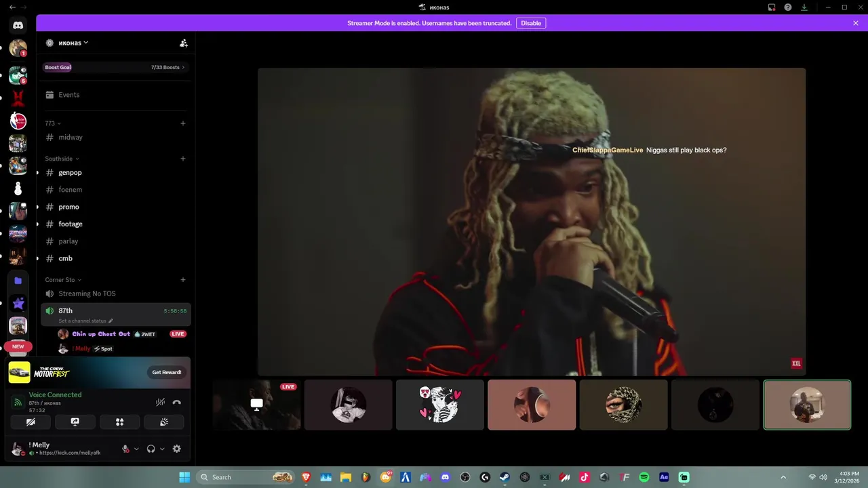Click the taskbar Search box

click(x=246, y=477)
